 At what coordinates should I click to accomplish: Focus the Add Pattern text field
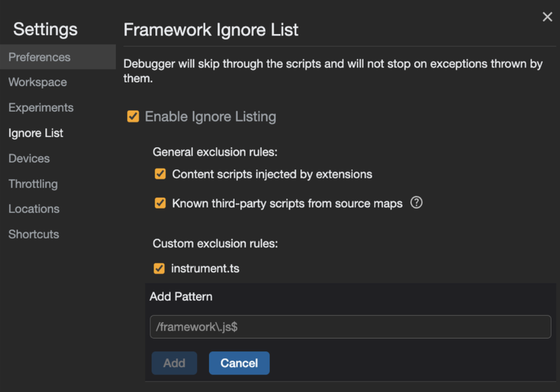(350, 327)
